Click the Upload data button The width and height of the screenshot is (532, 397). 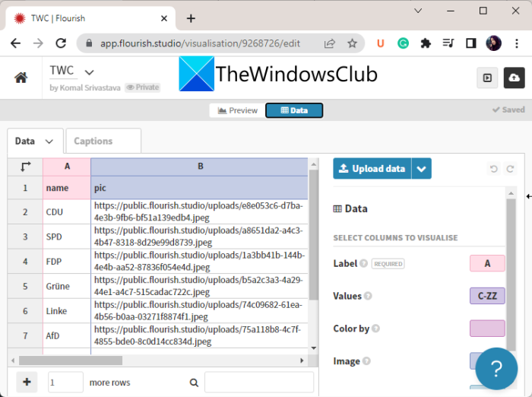click(x=372, y=168)
